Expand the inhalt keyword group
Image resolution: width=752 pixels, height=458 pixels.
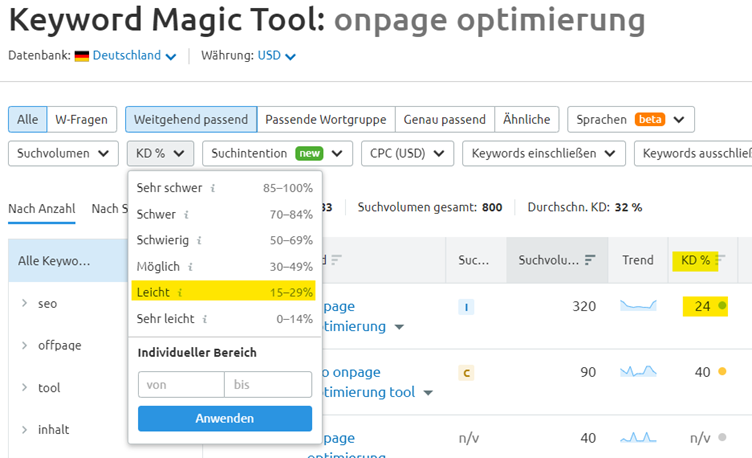[x=24, y=430]
